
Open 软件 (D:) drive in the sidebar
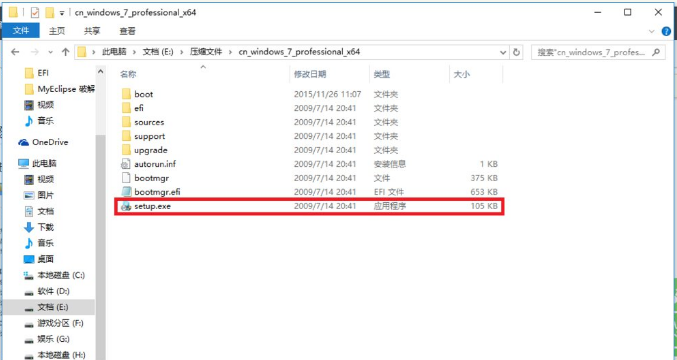[47, 291]
